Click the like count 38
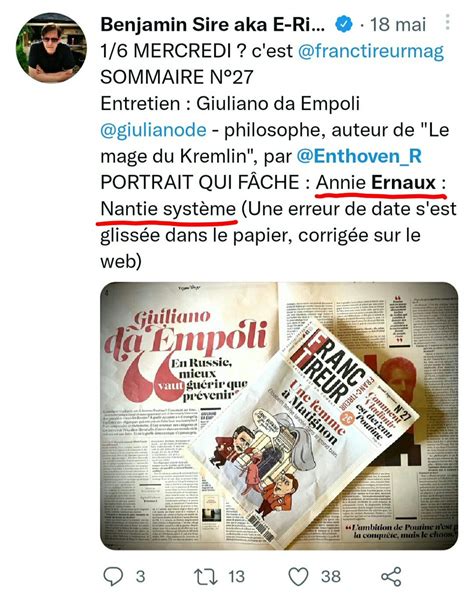Screen dimensions: 474x600 coord(331,576)
